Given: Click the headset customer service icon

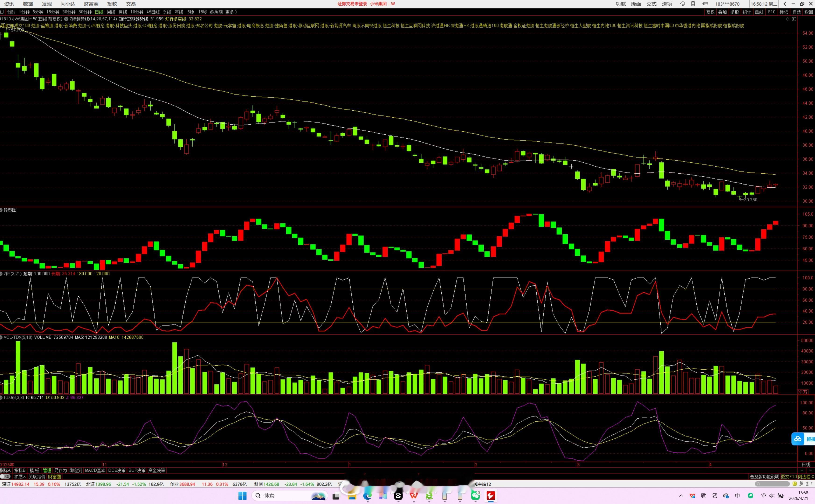Looking at the screenshot, I should [683, 4].
